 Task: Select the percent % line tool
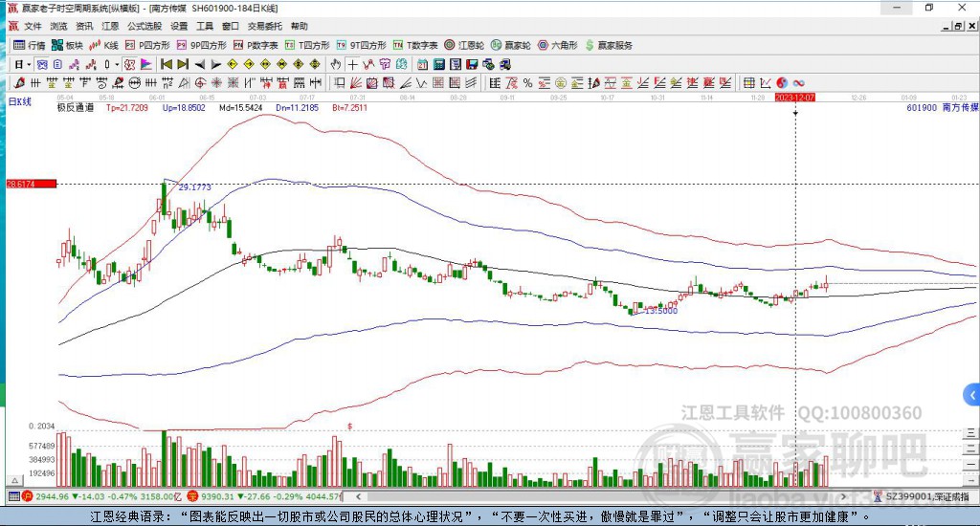tap(528, 82)
